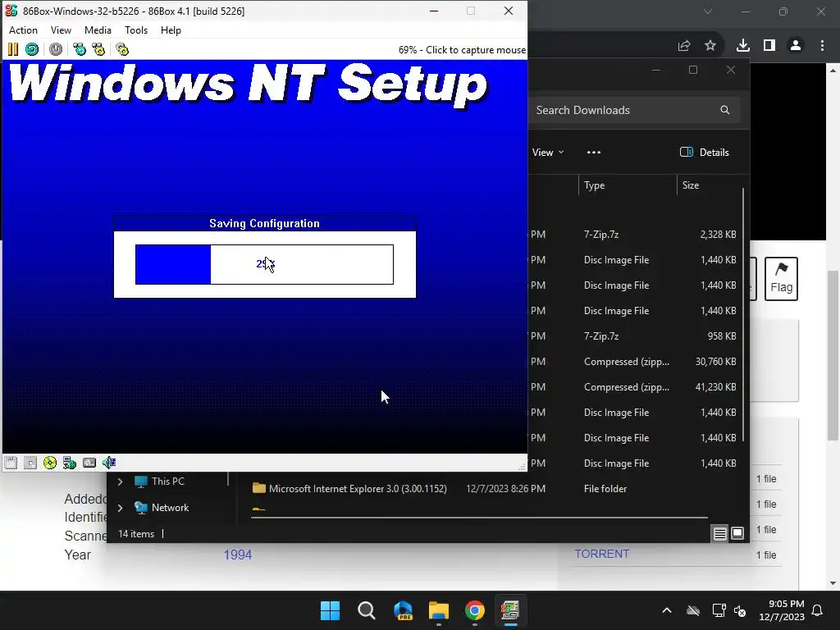Click the Explorer horizontal scrollbar
840x630 pixels.
tap(479, 518)
